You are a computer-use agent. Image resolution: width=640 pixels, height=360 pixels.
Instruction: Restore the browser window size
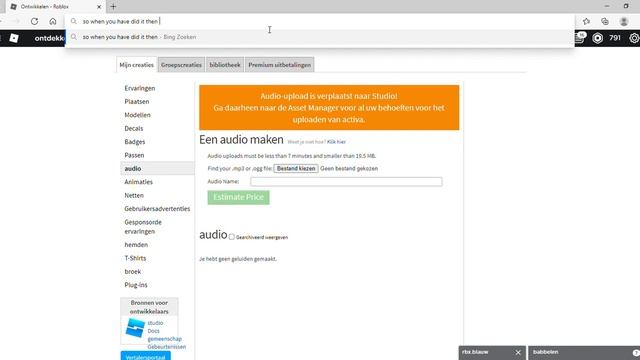626,6
